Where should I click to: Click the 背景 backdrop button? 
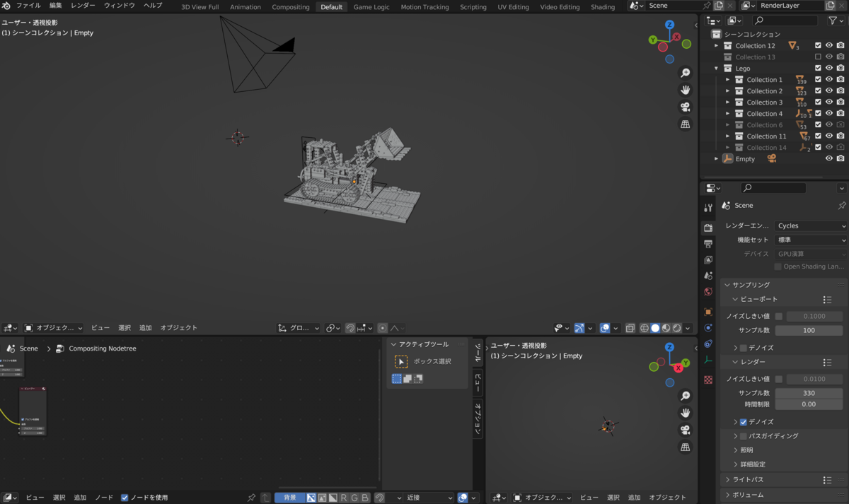(290, 498)
